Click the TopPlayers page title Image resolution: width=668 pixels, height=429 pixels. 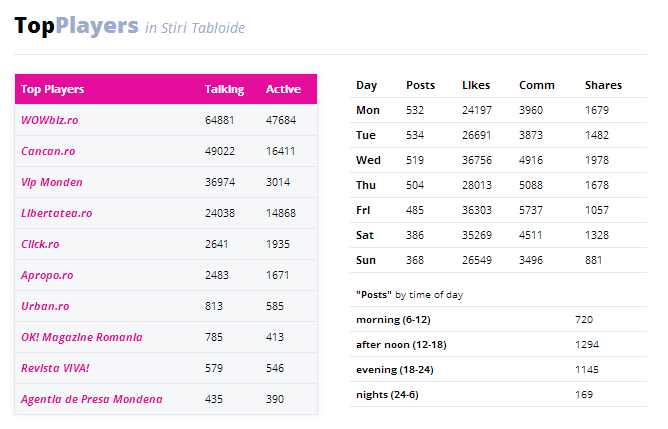click(x=76, y=26)
